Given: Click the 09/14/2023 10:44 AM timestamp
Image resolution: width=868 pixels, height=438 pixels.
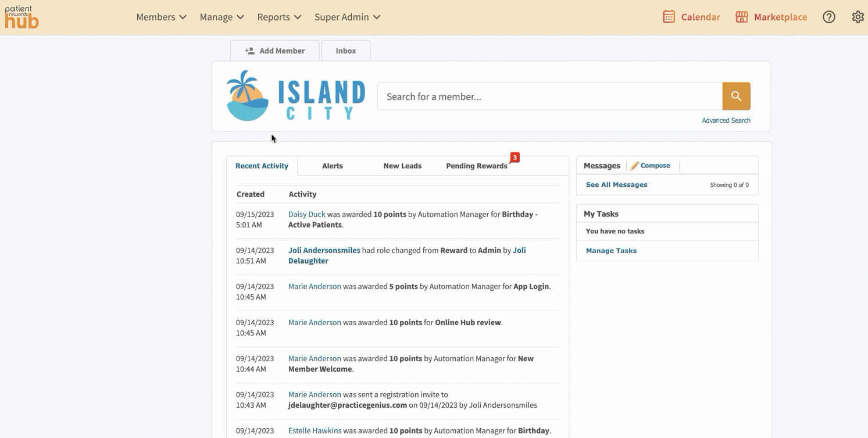Looking at the screenshot, I should point(255,364).
